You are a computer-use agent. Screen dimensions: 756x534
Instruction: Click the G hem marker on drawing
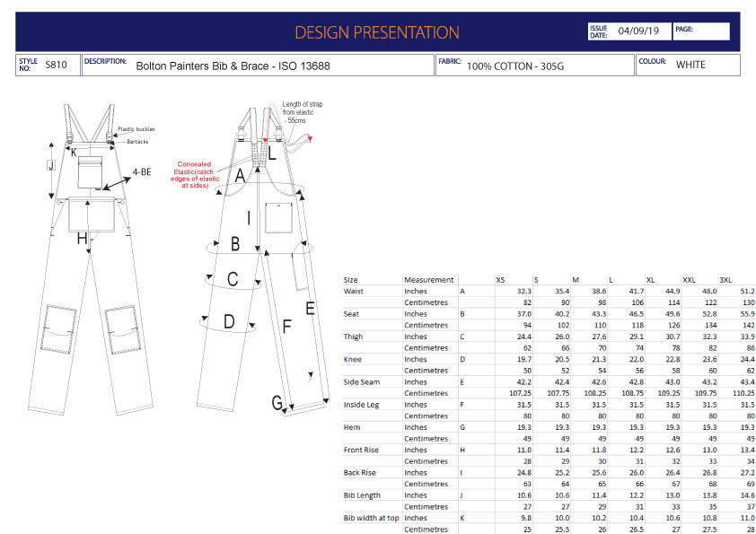click(x=277, y=402)
